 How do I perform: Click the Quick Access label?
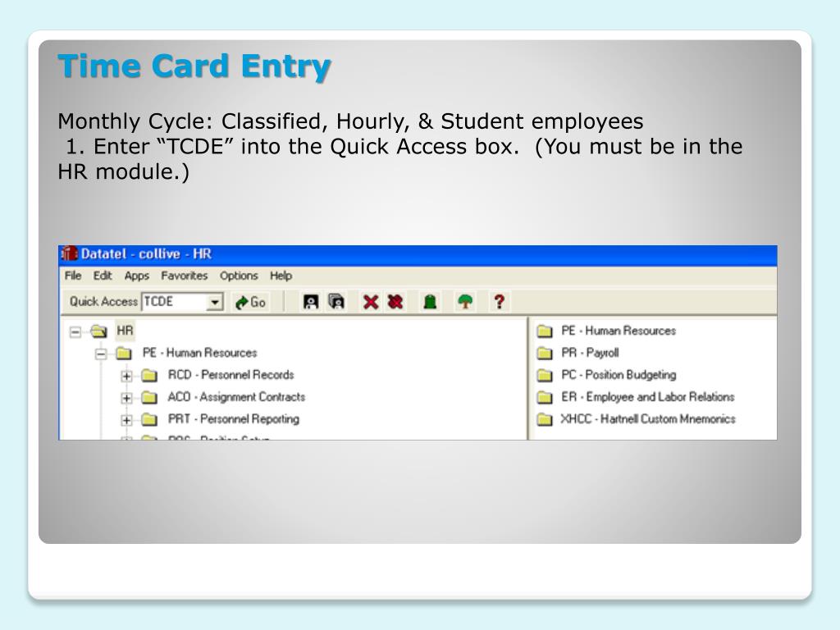click(x=103, y=302)
